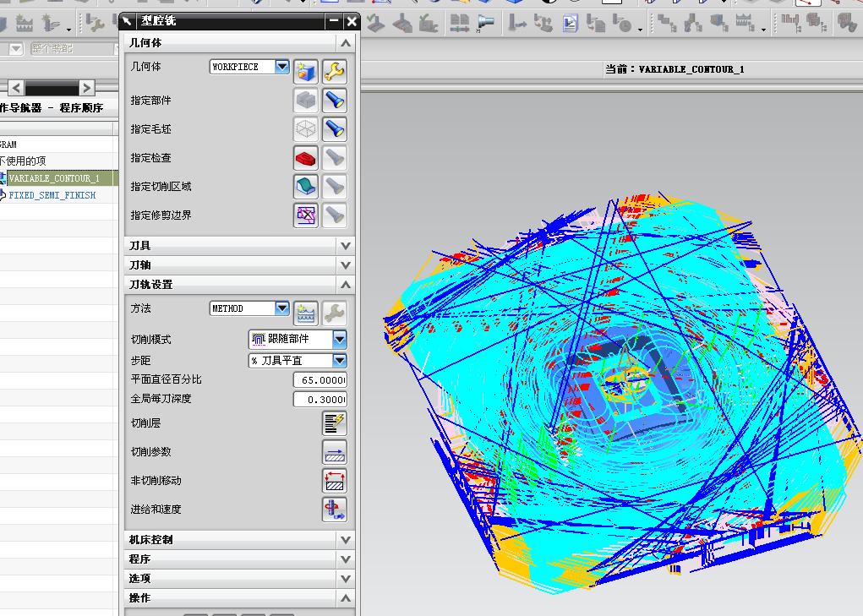This screenshot has width=863, height=616.
Task: Select FIXED_SEMI_FINISH operation in navigator
Action: point(52,195)
